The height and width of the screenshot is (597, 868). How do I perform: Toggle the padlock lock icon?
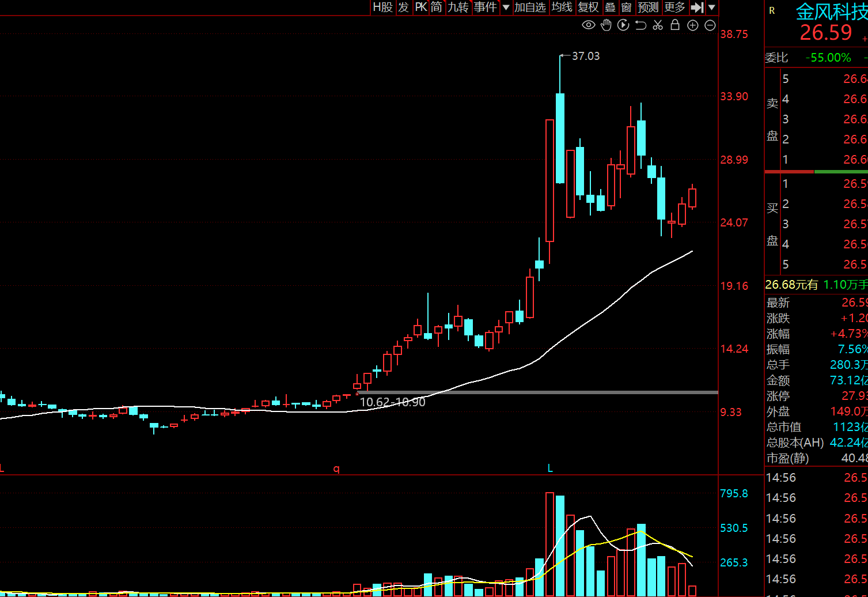(675, 25)
